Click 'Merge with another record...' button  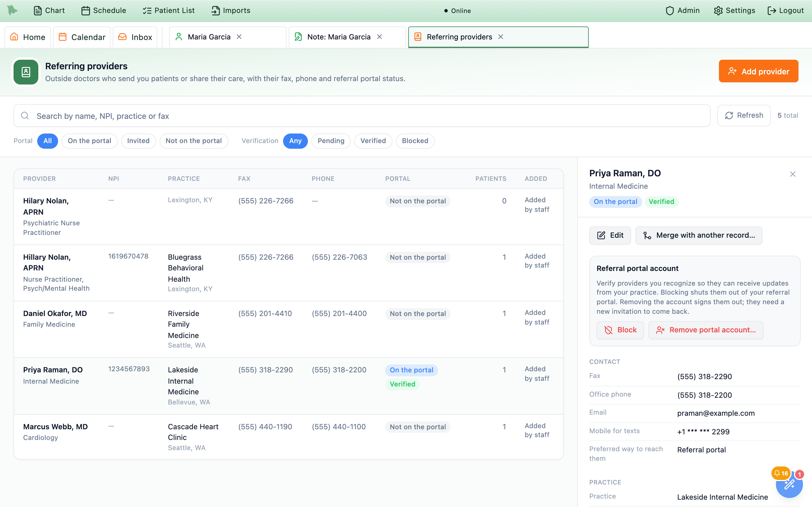pyautogui.click(x=699, y=235)
